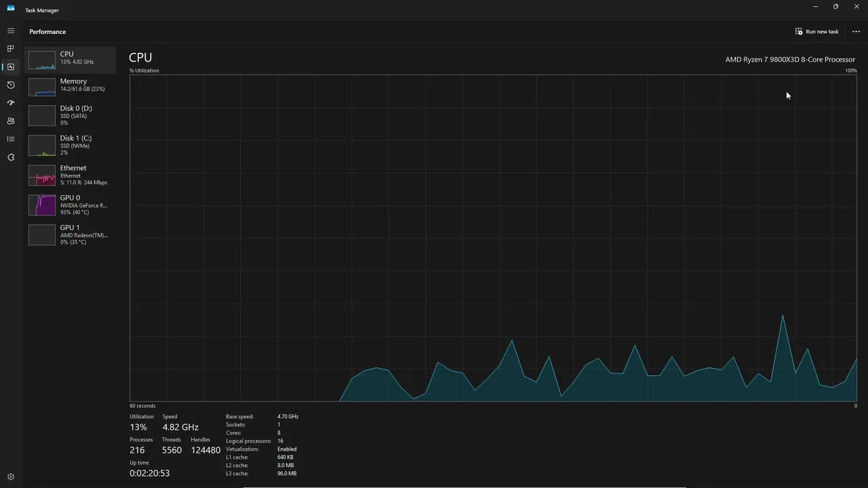
Task: Select the Memory performance entry
Action: pos(71,87)
